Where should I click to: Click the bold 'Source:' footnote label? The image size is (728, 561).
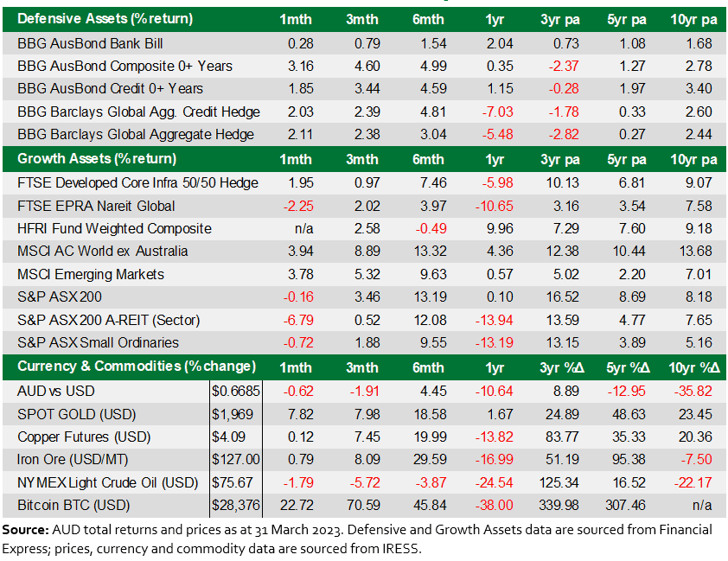pyautogui.click(x=26, y=530)
